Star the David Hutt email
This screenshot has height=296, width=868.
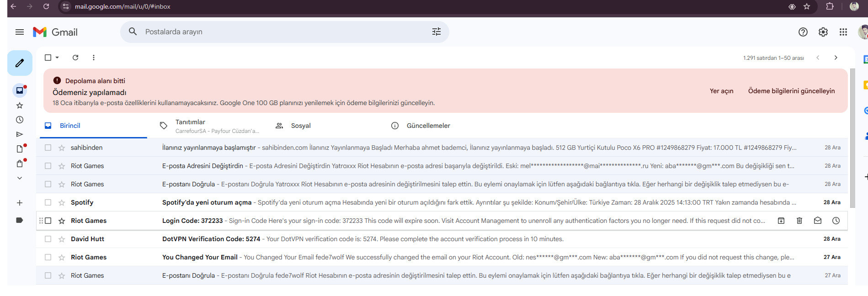62,239
